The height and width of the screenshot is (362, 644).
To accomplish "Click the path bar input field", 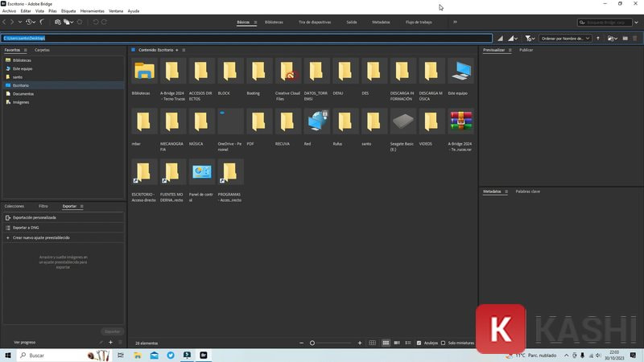I will point(246,38).
